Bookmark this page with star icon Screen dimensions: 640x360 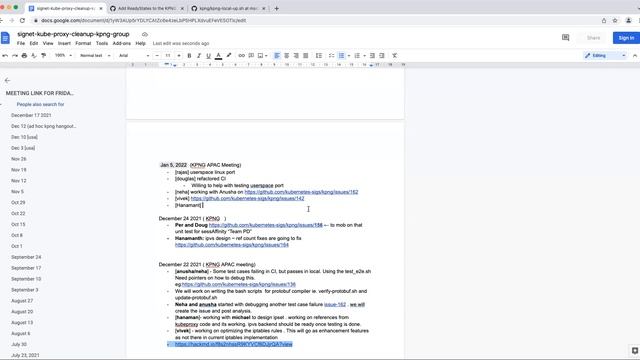point(615,20)
